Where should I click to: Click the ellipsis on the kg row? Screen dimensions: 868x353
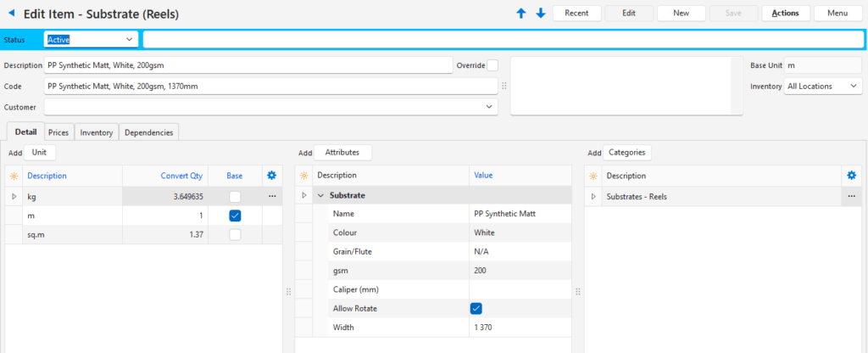272,196
